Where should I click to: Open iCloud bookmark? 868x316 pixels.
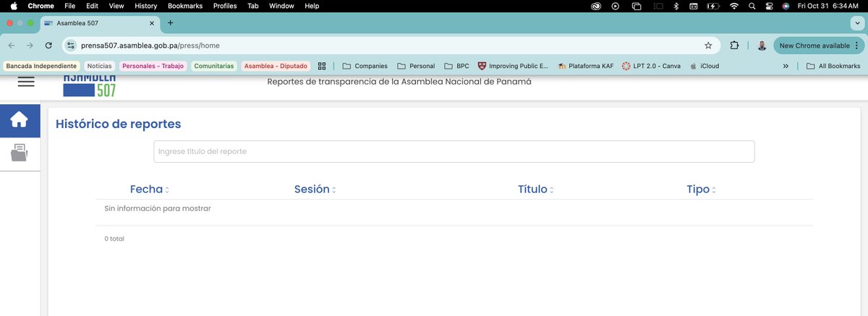(x=705, y=66)
